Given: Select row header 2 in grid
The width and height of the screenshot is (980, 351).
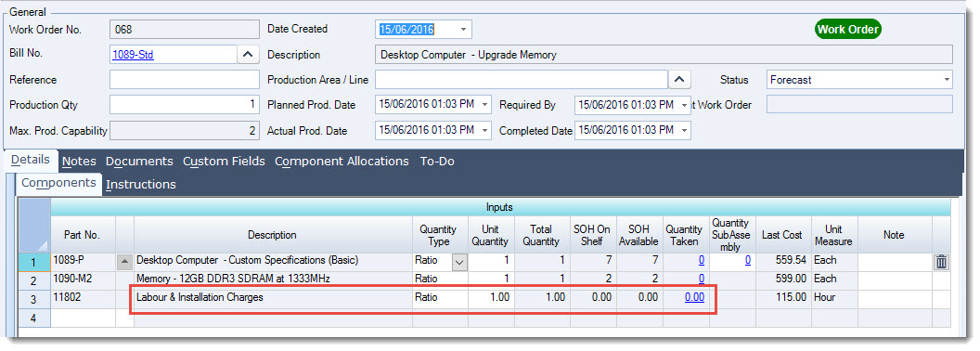Looking at the screenshot, I should click(33, 280).
